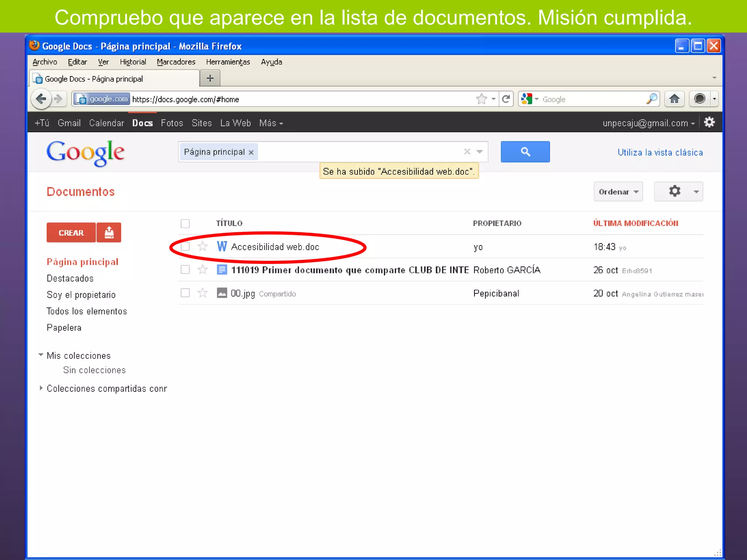Open Calendar from the black bar

(107, 123)
